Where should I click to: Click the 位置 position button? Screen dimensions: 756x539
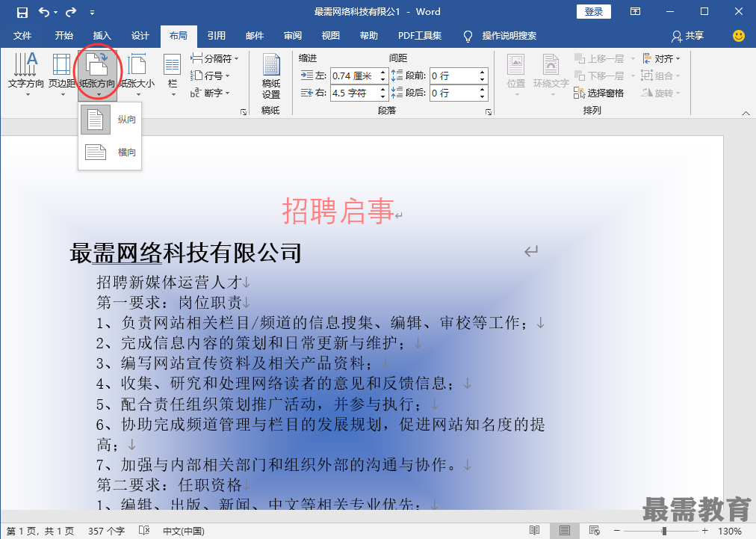[x=516, y=74]
